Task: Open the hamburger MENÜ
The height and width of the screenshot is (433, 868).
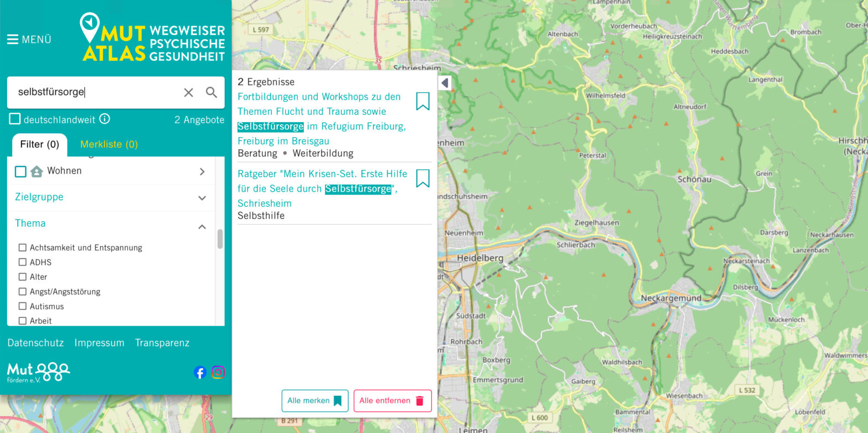Action: (x=29, y=39)
